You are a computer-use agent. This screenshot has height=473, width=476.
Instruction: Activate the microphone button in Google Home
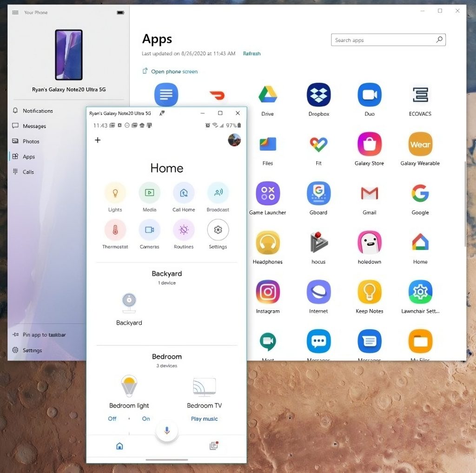click(166, 431)
